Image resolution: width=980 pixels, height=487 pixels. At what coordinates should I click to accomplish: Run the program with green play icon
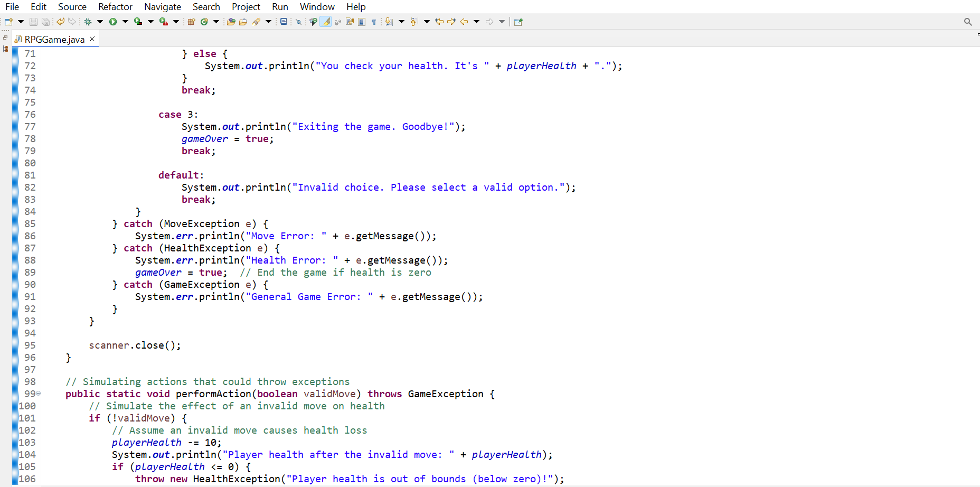click(113, 22)
